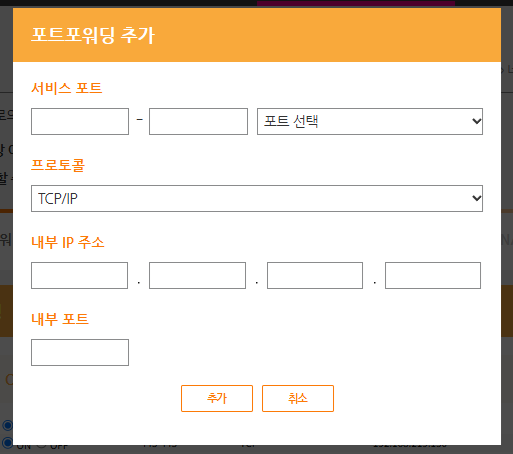The image size is (513, 454).
Task: Open the 포트 선택 dropdown
Action: [x=370, y=121]
